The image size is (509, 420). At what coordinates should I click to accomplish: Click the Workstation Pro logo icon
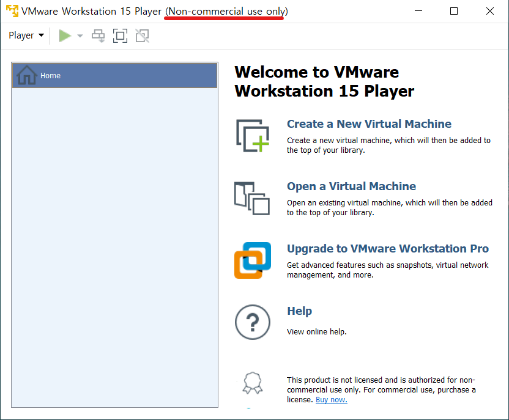pyautogui.click(x=253, y=260)
